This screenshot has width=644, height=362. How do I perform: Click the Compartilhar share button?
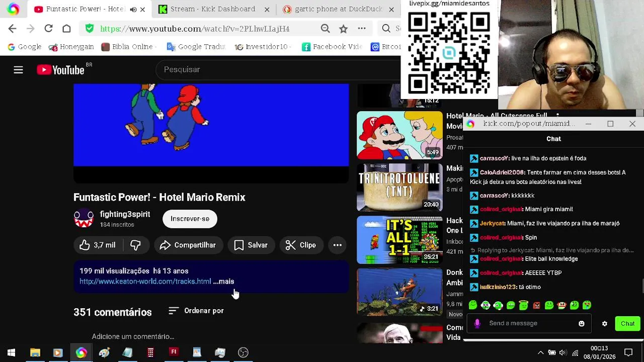pos(188,245)
